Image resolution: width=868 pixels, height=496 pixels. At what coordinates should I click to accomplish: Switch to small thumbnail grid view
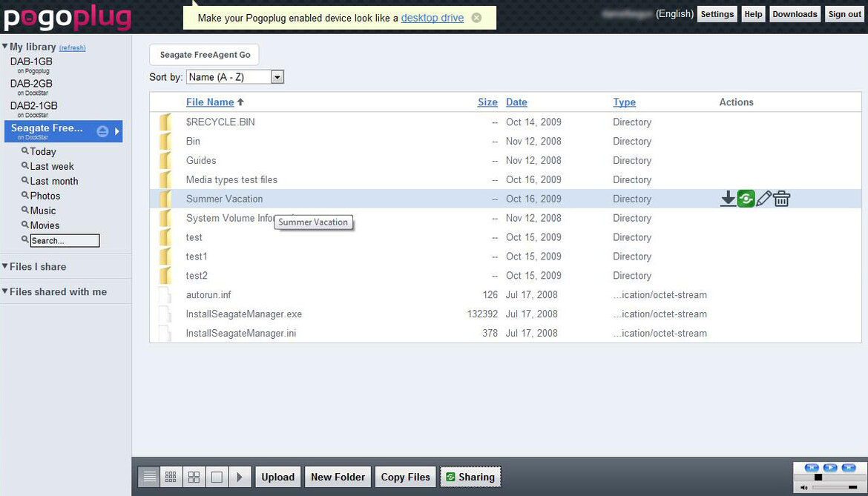point(171,477)
